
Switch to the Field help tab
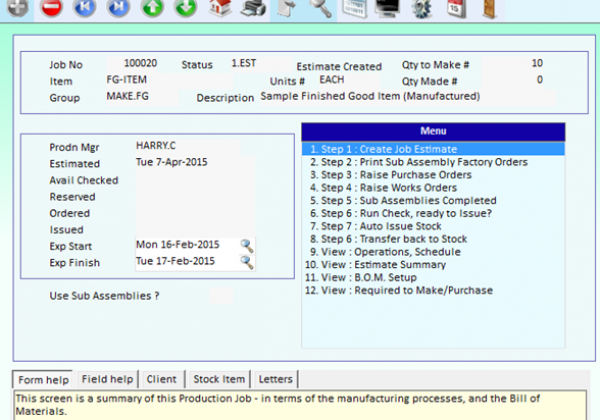(108, 379)
